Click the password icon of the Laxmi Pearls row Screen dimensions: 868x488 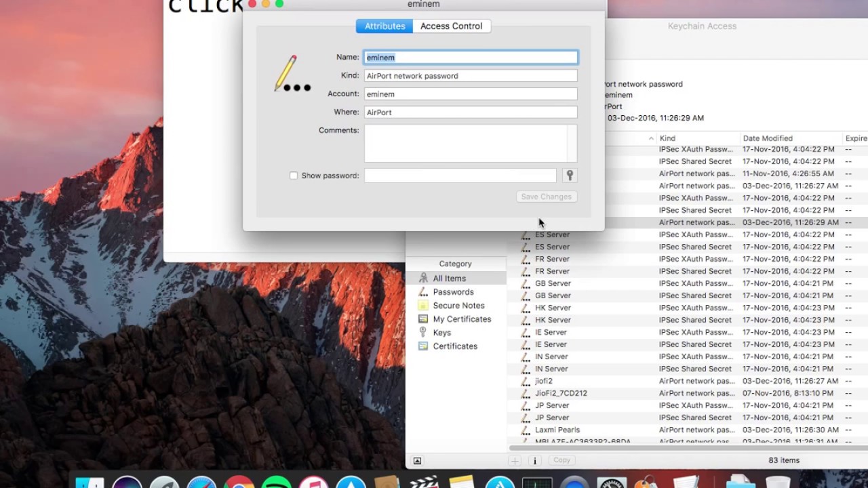coord(526,430)
